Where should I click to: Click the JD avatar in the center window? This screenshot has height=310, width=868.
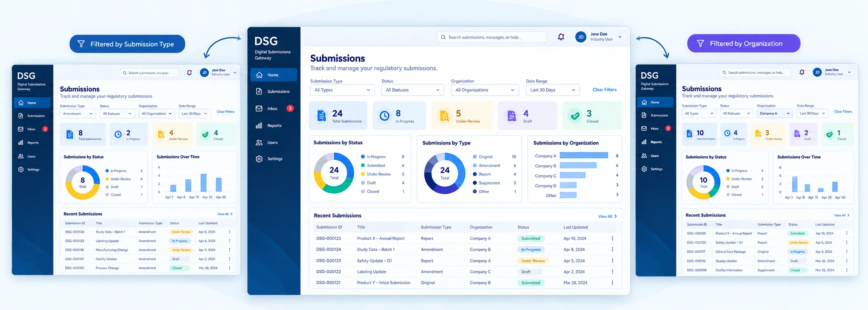coord(581,37)
